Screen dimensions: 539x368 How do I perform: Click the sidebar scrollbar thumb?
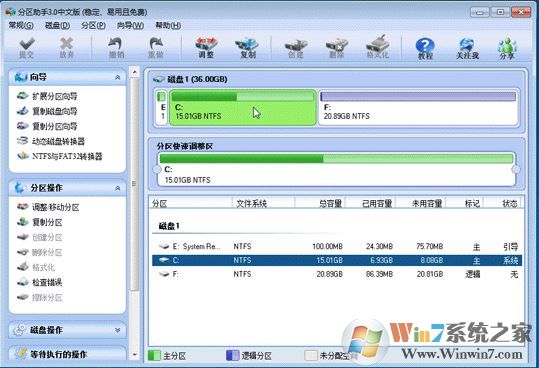(134, 184)
